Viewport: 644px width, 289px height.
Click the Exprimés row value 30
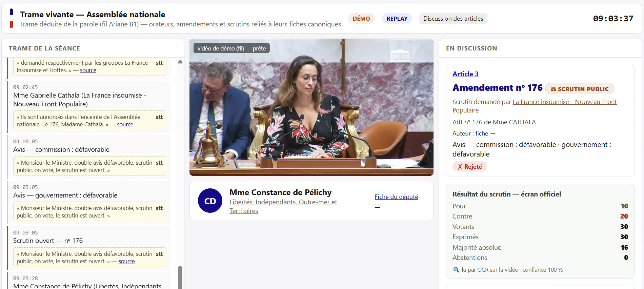[x=624, y=237]
